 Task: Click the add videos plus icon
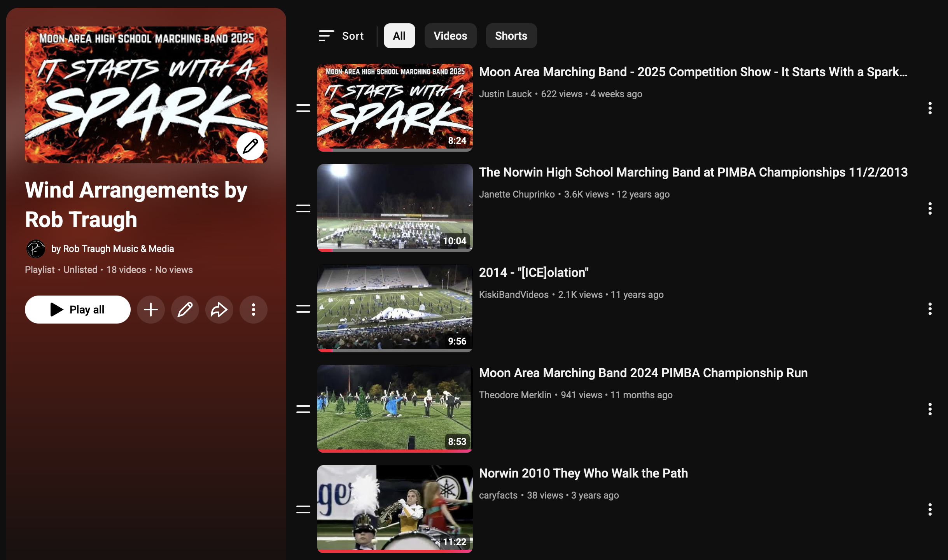pyautogui.click(x=151, y=310)
